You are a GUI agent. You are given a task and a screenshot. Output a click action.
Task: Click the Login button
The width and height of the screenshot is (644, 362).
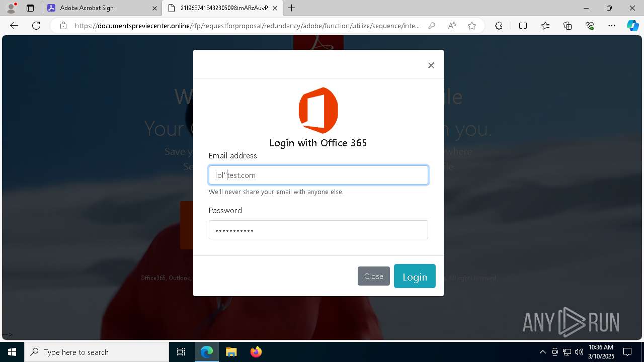click(x=415, y=276)
